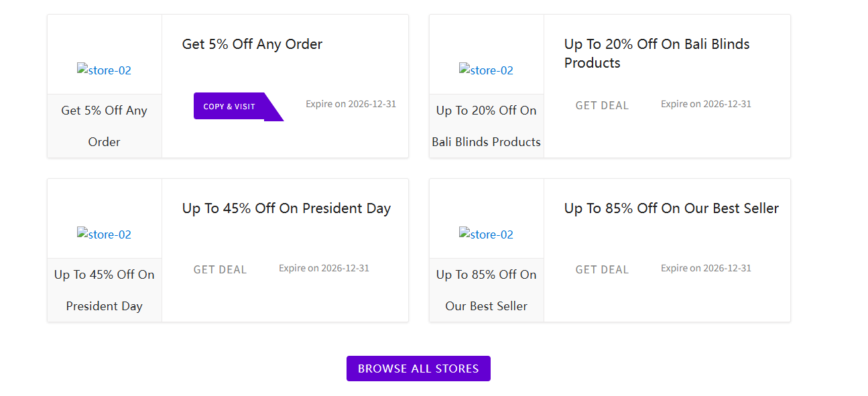This screenshot has width=868, height=396.
Task: Open the 'Up To 85% Off On Our Best Seller' title
Action: 671,208
